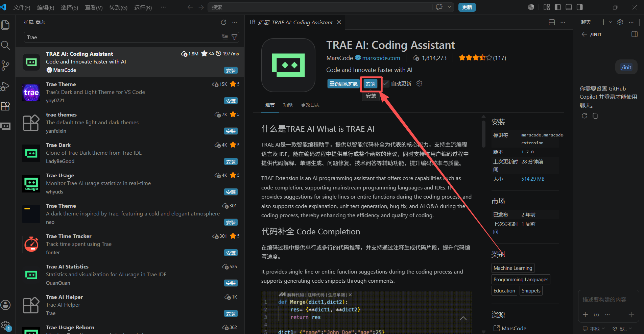Image resolution: width=644 pixels, height=334 pixels.
Task: Open the Run and Debug view
Action: [x=5, y=86]
